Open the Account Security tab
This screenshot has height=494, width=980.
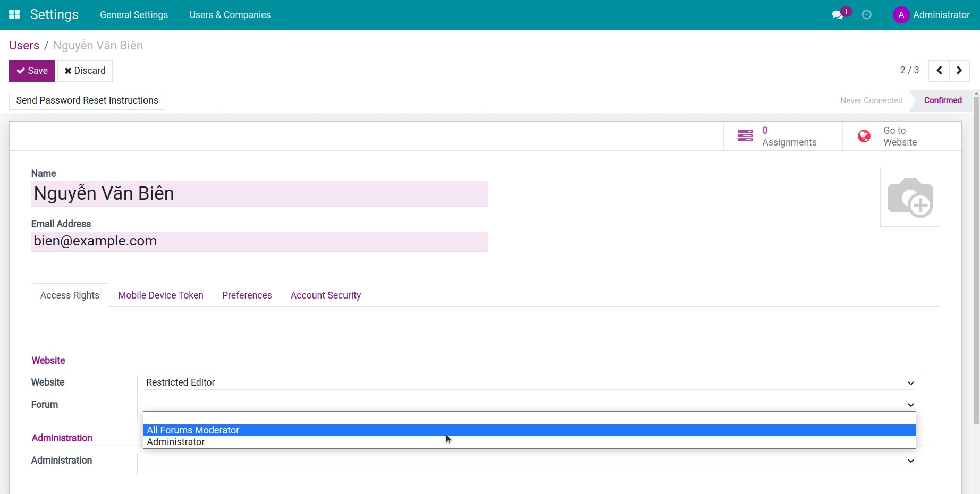[x=325, y=295]
